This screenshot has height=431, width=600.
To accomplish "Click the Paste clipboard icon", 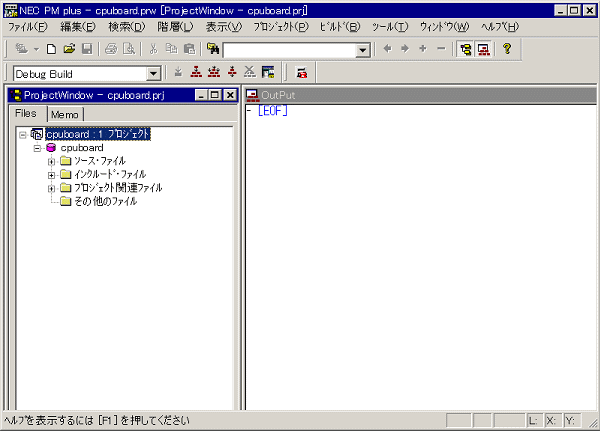I will coord(189,49).
